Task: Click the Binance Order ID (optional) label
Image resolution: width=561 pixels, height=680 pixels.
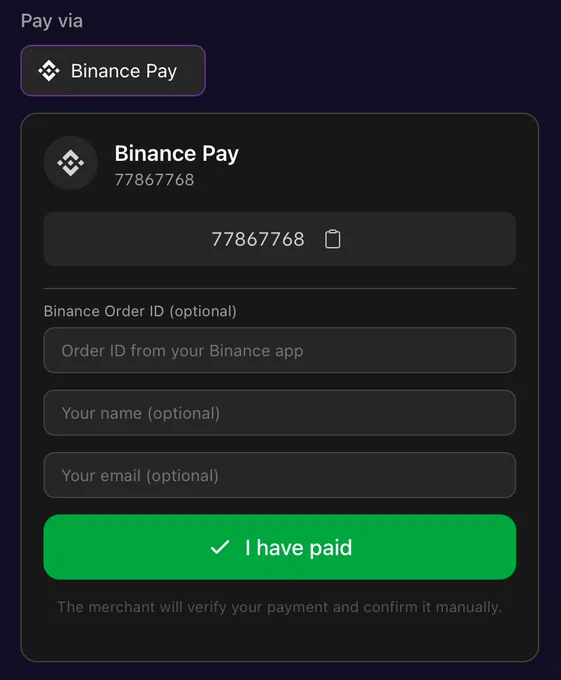Action: [140, 311]
